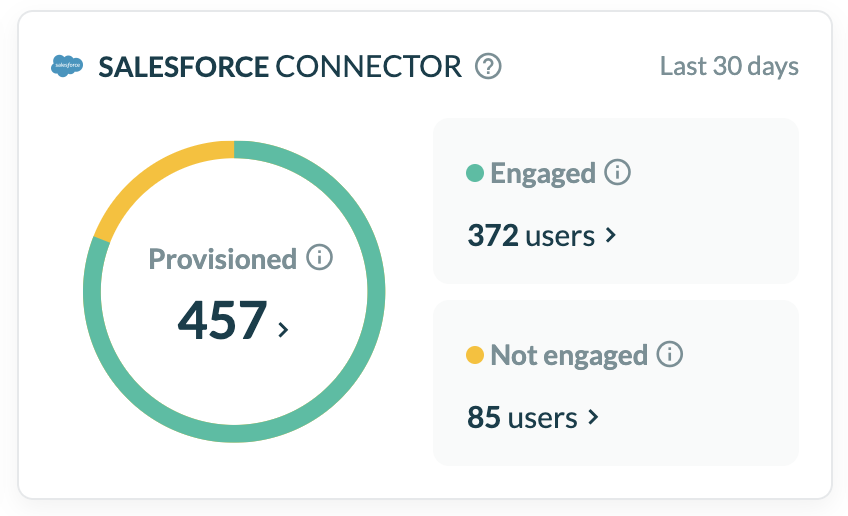Click the 457 provisioned count
The width and height of the screenshot is (848, 516).
(223, 320)
